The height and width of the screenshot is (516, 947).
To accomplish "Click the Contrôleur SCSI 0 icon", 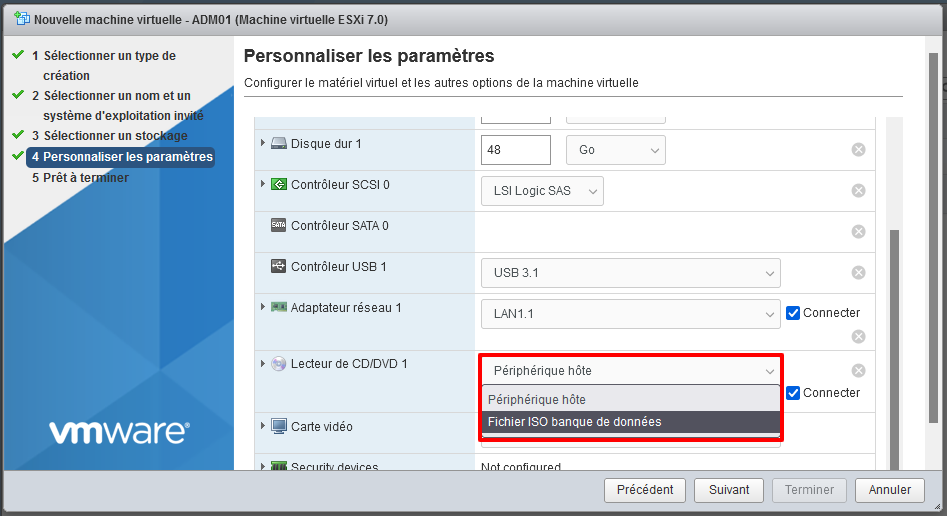I will click(279, 185).
